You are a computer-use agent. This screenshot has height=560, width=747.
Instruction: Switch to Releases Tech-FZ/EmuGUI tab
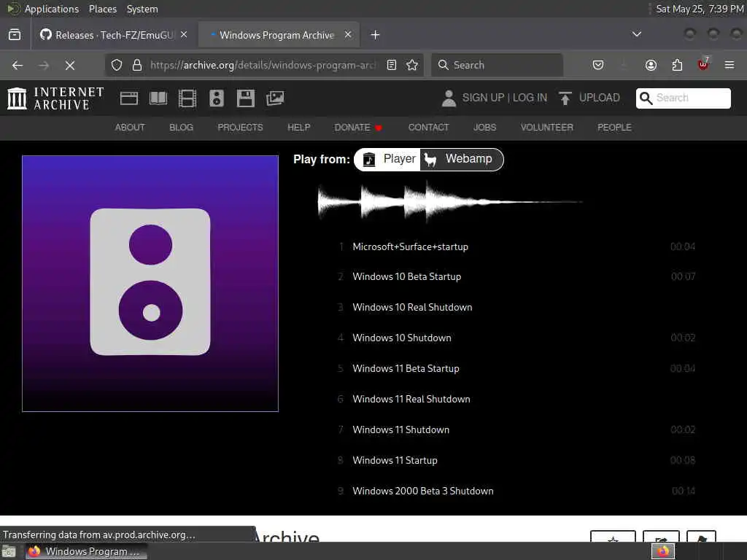pyautogui.click(x=114, y=35)
